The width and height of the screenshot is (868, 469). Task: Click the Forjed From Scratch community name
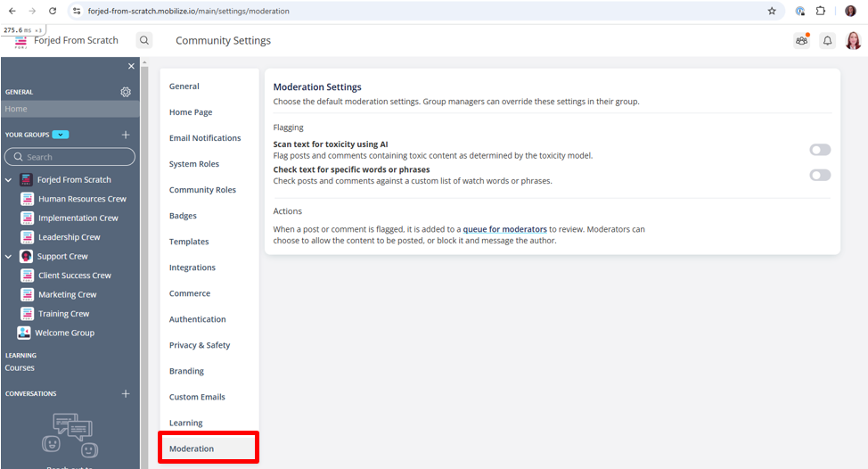tap(77, 40)
